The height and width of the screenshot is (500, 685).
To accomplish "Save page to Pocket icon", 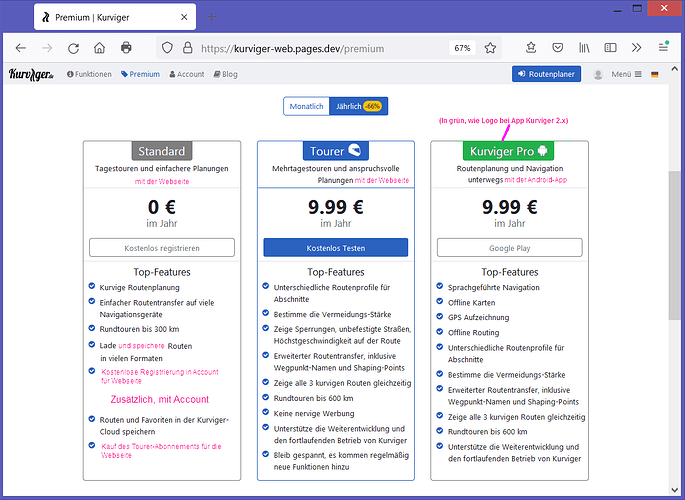I will point(557,48).
